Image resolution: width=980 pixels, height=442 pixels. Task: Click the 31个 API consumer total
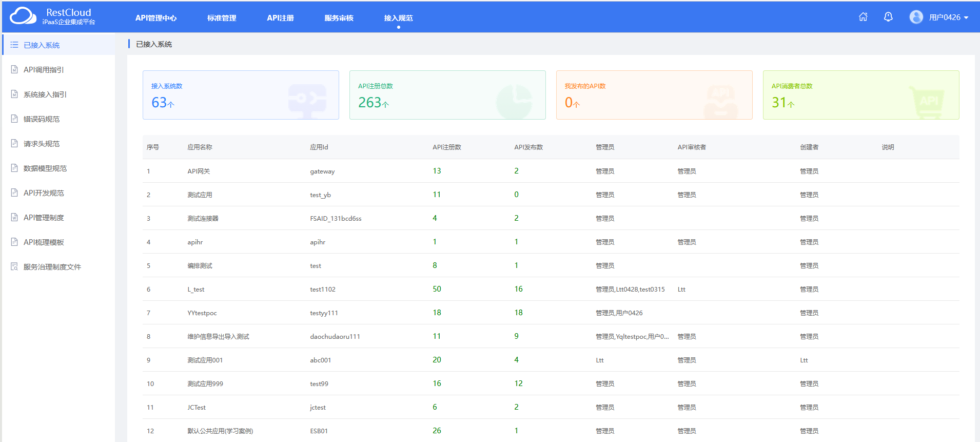(x=783, y=103)
